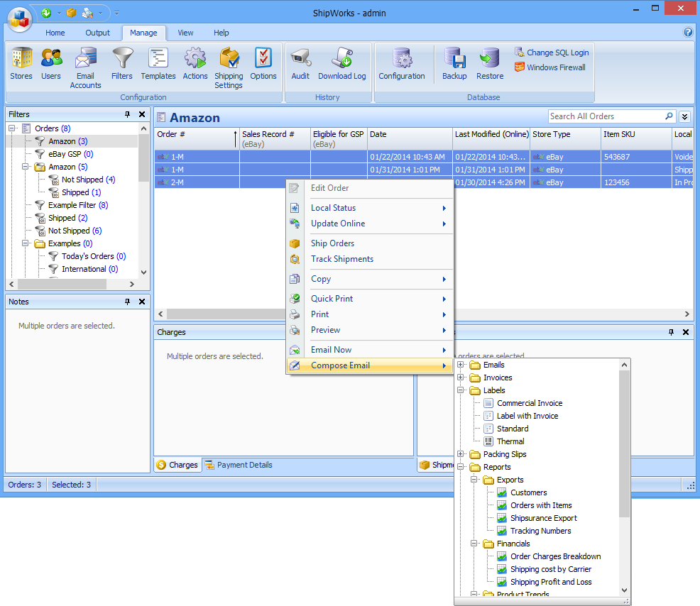Open Email Accounts settings

85,68
